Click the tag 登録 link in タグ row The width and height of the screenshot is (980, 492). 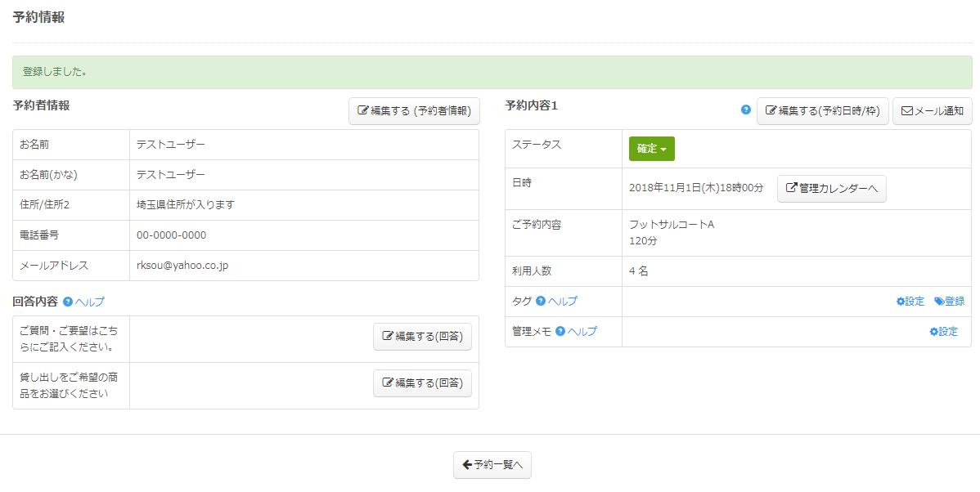949,302
